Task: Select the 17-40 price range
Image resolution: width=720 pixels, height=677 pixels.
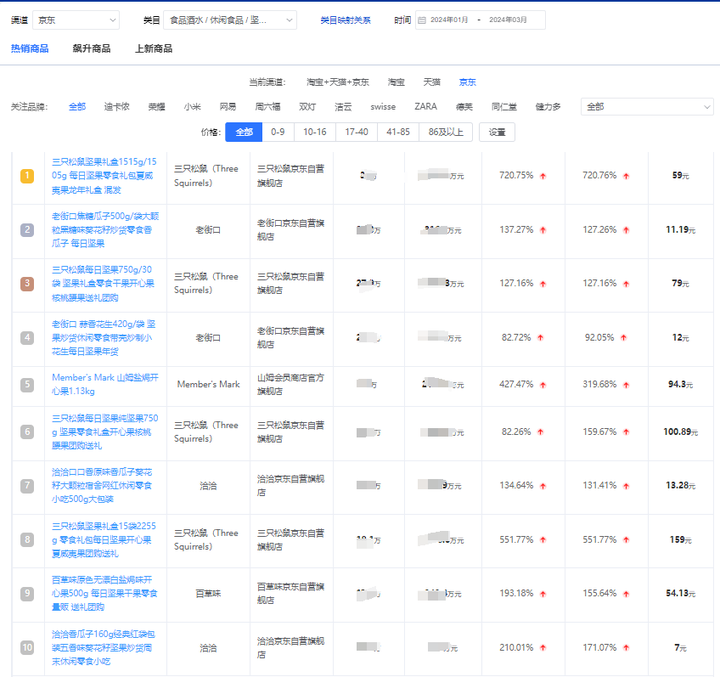Action: 356,132
